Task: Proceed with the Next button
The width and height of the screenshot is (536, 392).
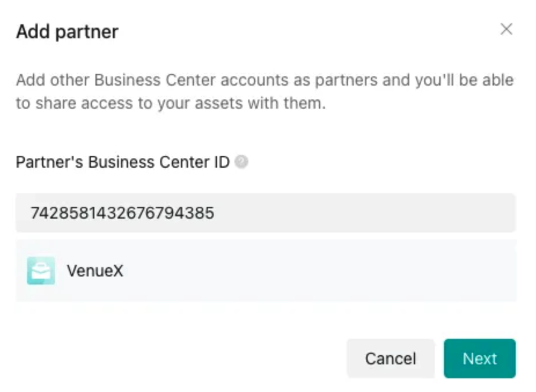Action: point(479,358)
